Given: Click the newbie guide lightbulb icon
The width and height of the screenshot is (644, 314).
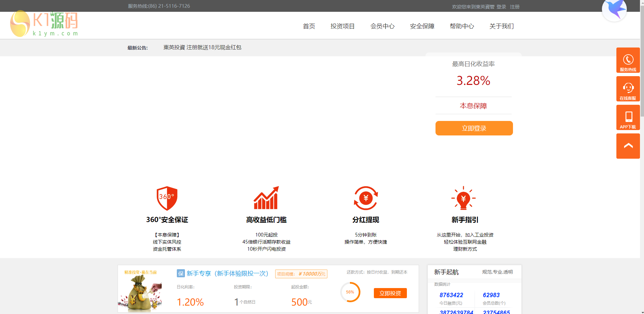Looking at the screenshot, I should tap(463, 198).
